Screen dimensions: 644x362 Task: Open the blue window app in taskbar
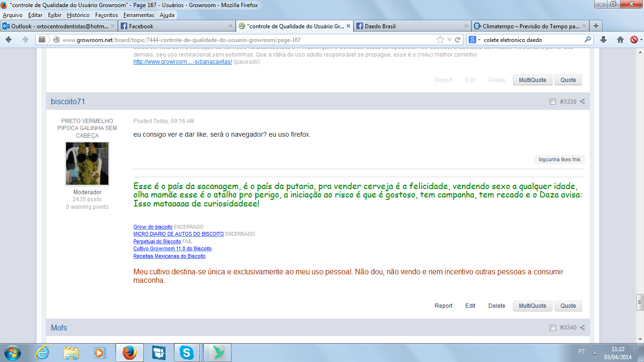point(158,353)
